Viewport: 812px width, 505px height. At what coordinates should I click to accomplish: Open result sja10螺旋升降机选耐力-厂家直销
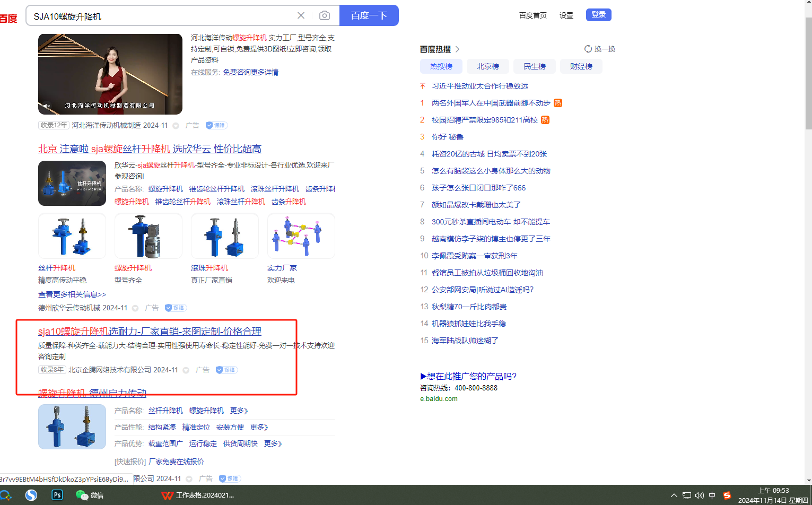(x=150, y=332)
